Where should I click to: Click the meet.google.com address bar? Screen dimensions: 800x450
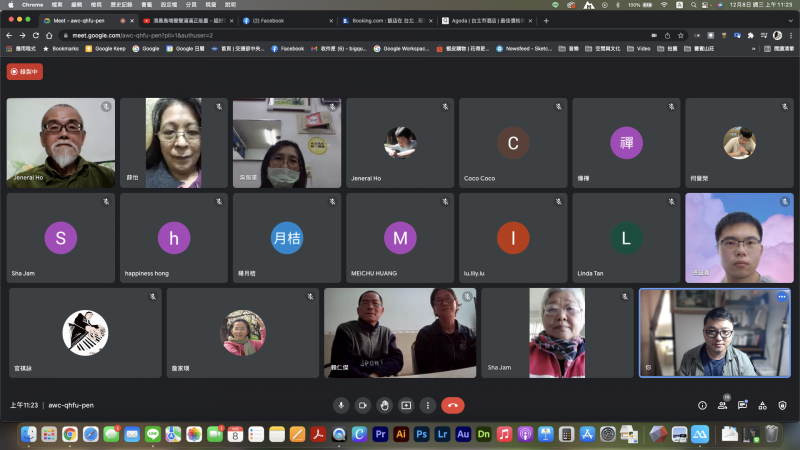(x=300, y=34)
